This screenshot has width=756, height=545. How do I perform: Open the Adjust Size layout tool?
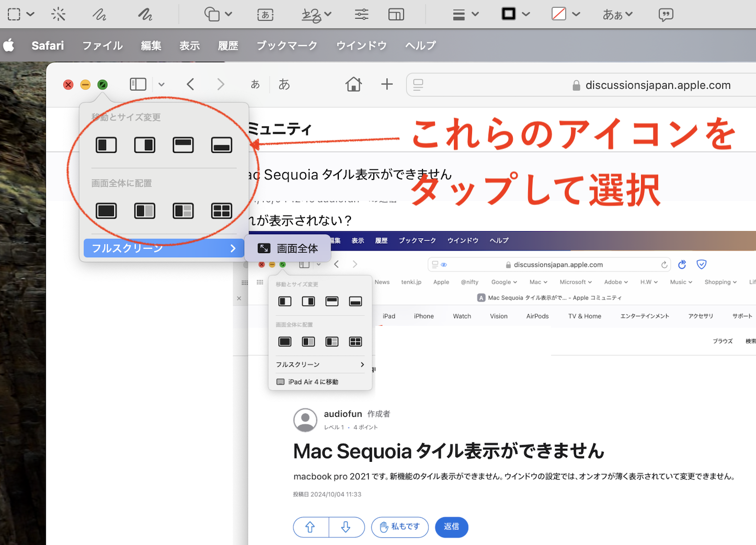(396, 15)
